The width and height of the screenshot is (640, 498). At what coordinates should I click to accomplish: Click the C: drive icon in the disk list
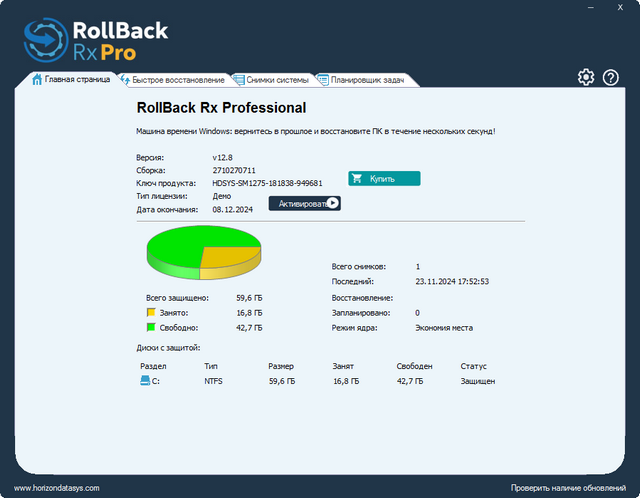click(x=145, y=381)
